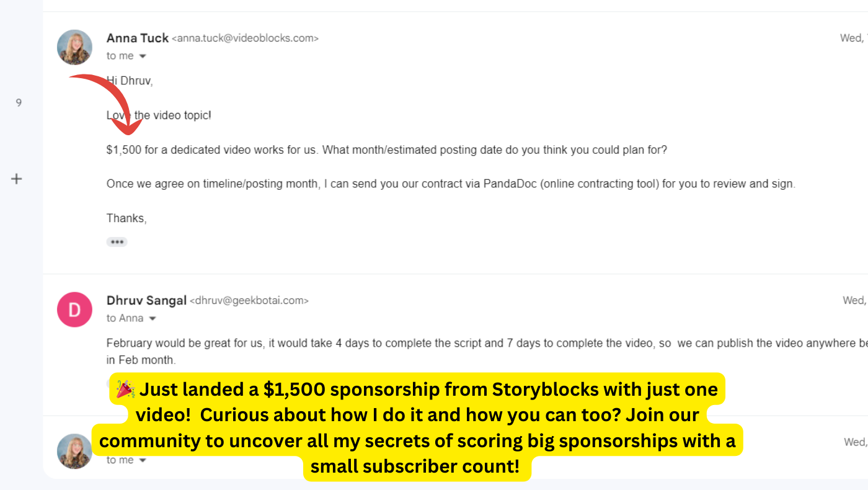The height and width of the screenshot is (490, 868).
Task: Click the pink 'D' avatar for Dhruv Sangal
Action: (x=74, y=310)
